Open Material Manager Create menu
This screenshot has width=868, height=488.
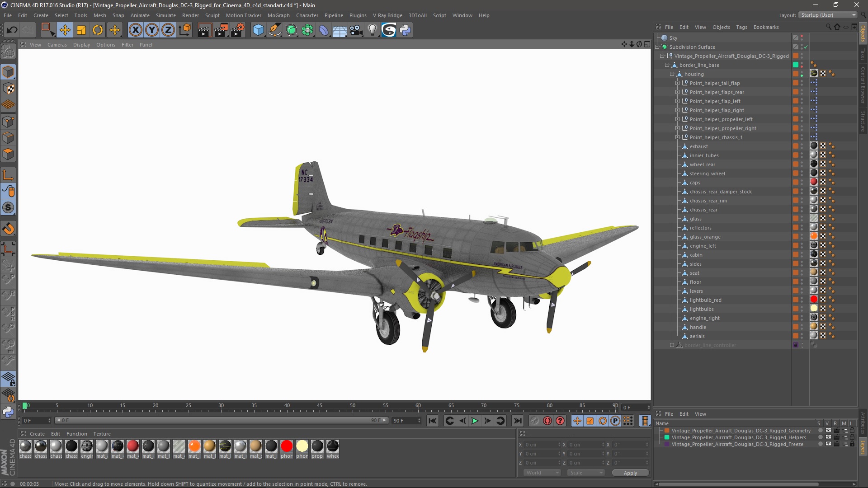pyautogui.click(x=37, y=434)
